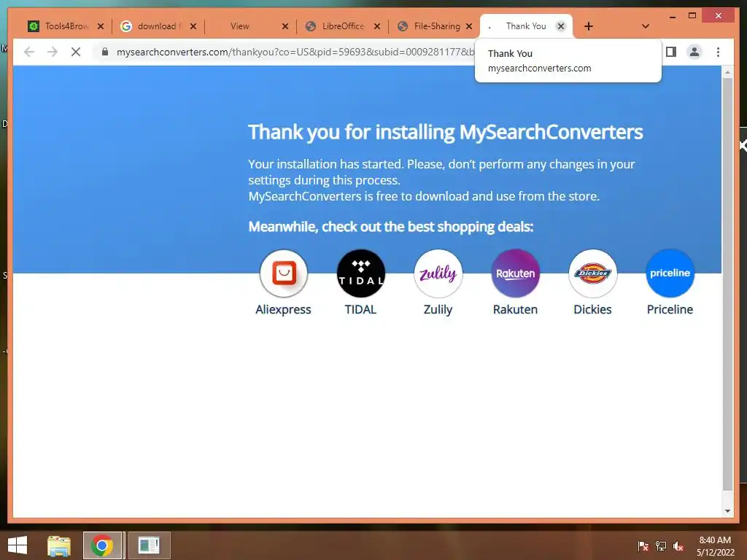Open the clock showing 8:40 AM

pyautogui.click(x=716, y=546)
